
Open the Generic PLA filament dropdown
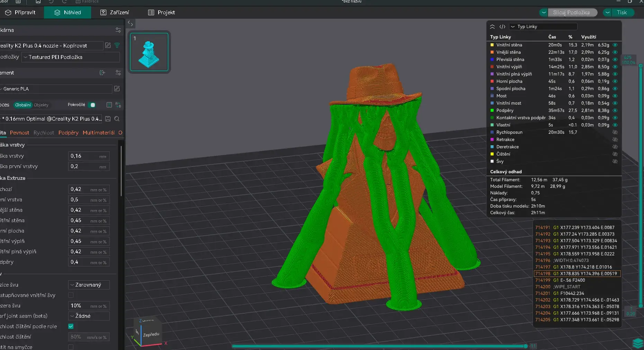[56, 89]
